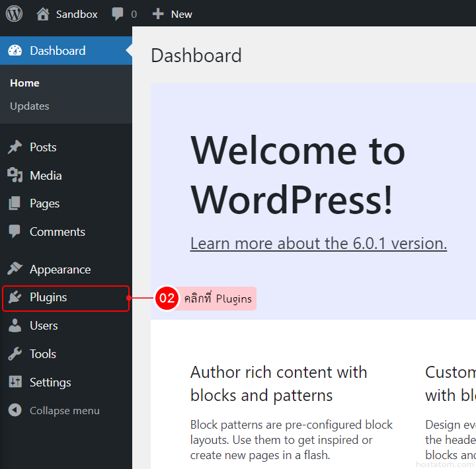Open the Sandbox site home icon
The width and height of the screenshot is (476, 469).
coord(43,14)
